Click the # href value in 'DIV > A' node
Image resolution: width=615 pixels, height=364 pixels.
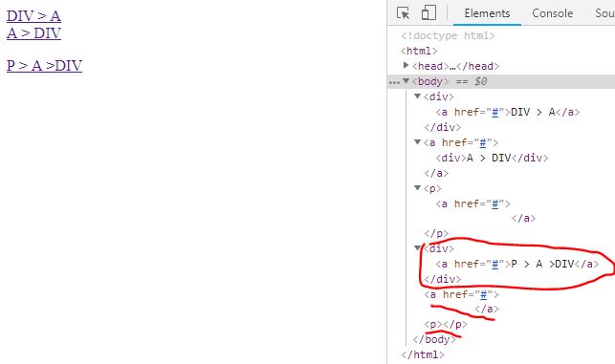click(495, 113)
